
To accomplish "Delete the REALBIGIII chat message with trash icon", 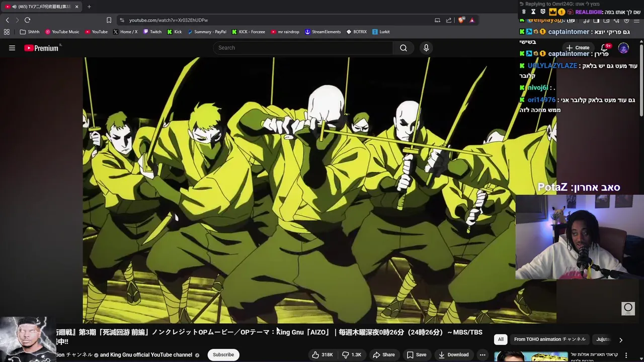I will [x=524, y=12].
